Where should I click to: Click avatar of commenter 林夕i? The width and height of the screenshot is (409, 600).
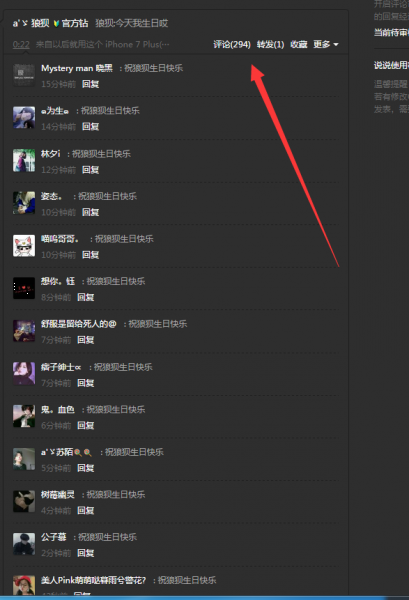coord(24,160)
